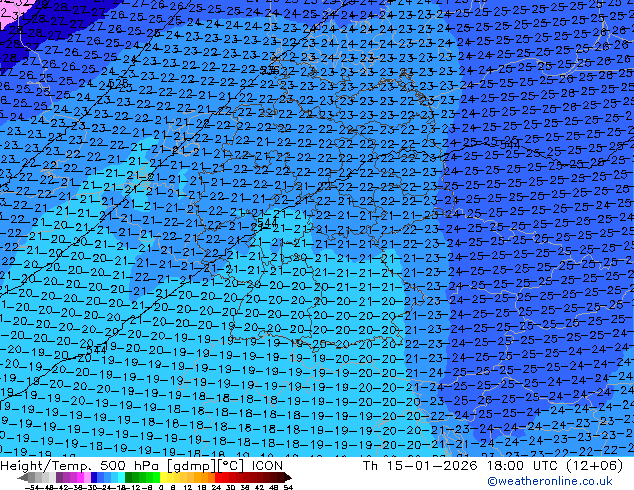Viewport: 634px width, 490px height.
Task: Click the '536' height contour label
Action: click(269, 71)
